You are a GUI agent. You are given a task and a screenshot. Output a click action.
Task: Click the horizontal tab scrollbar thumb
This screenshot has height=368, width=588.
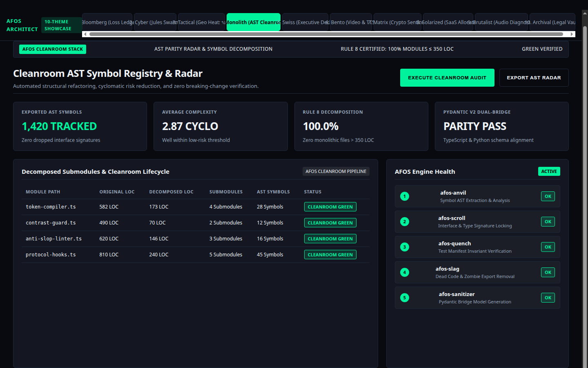click(326, 34)
